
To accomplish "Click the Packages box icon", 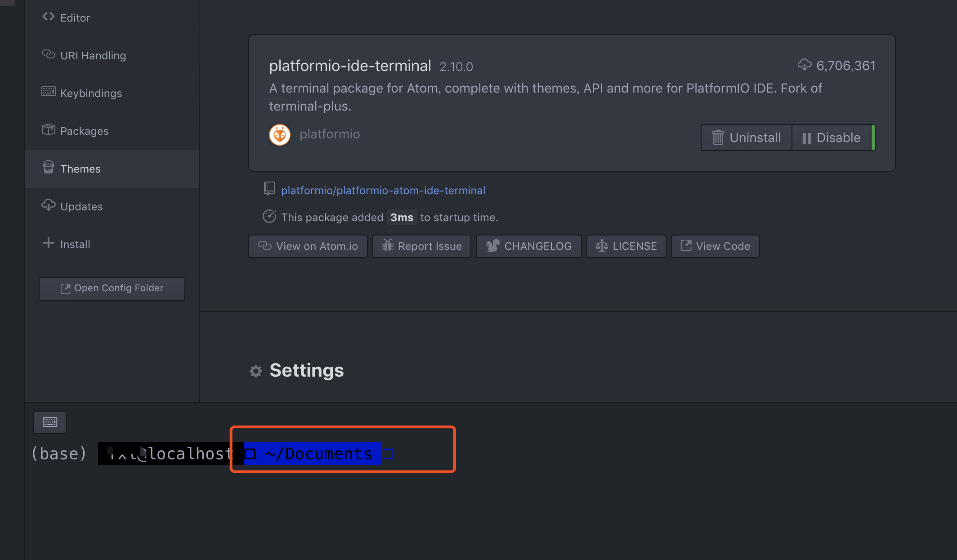I will click(x=49, y=130).
